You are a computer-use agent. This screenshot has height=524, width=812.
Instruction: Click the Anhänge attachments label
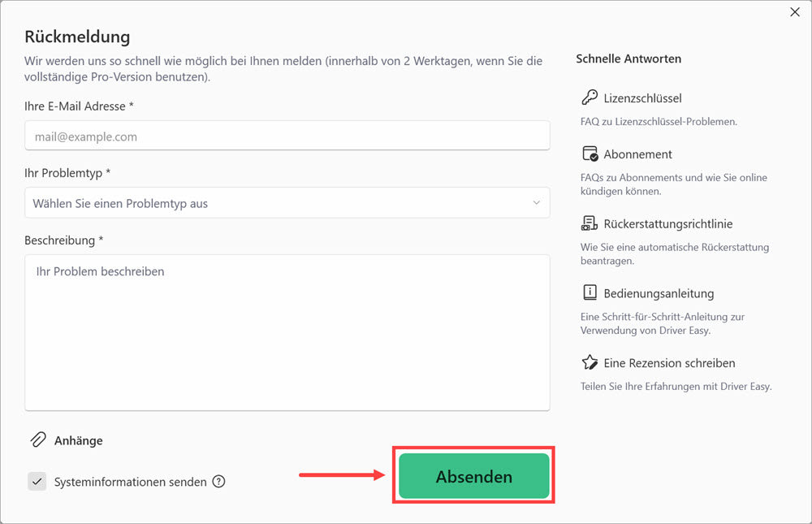point(78,440)
